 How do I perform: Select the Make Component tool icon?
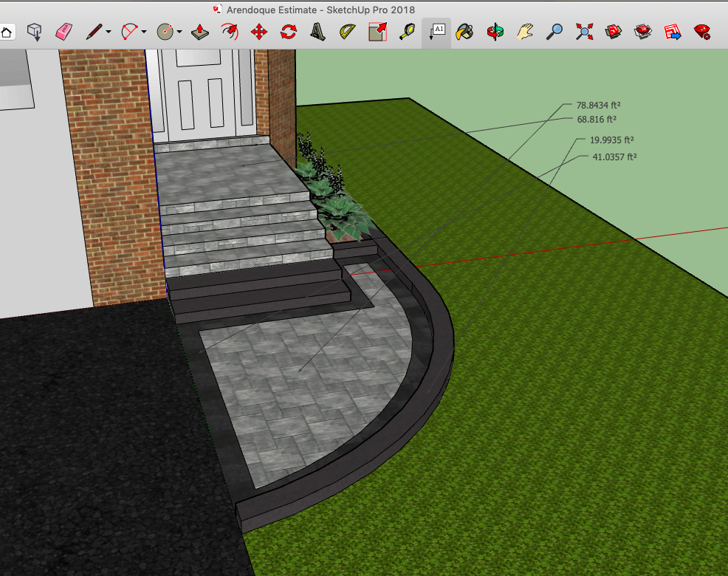pos(35,32)
